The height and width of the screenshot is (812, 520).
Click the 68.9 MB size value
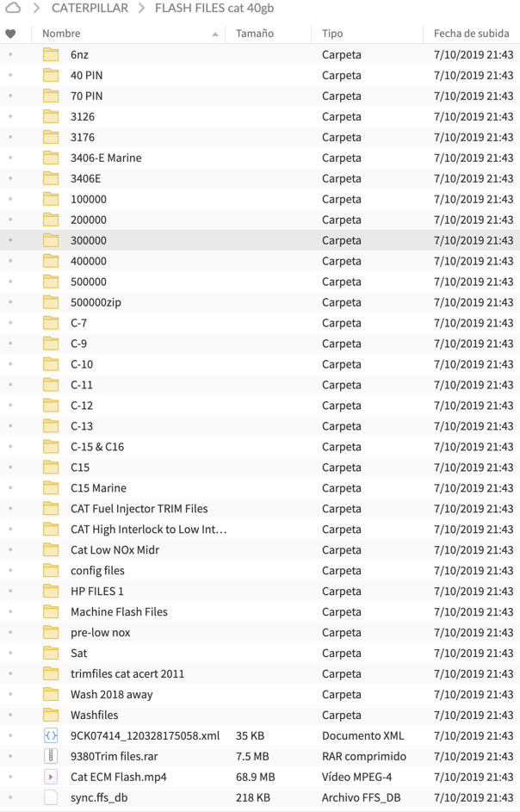click(x=256, y=777)
